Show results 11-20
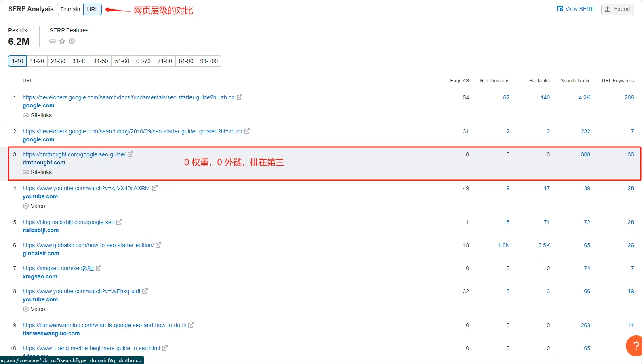This screenshot has width=642, height=364. pyautogui.click(x=37, y=61)
